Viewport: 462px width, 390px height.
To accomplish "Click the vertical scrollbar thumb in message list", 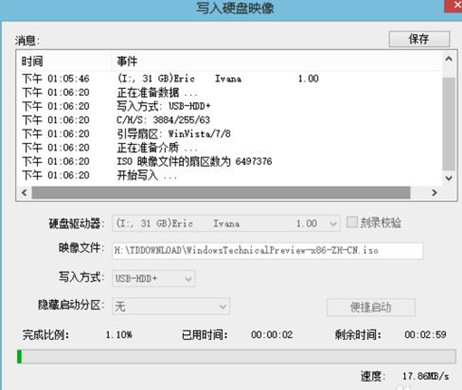I will click(449, 124).
